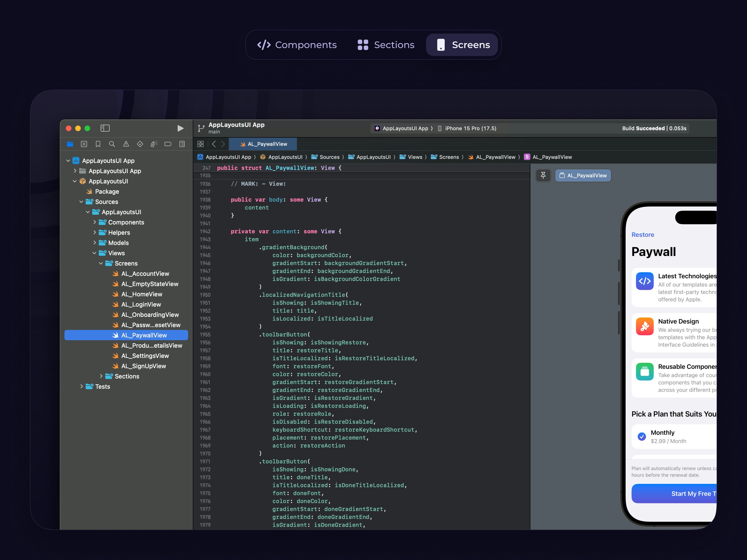The height and width of the screenshot is (560, 747).
Task: Open AL_SettingsView file
Action: [x=126, y=356]
